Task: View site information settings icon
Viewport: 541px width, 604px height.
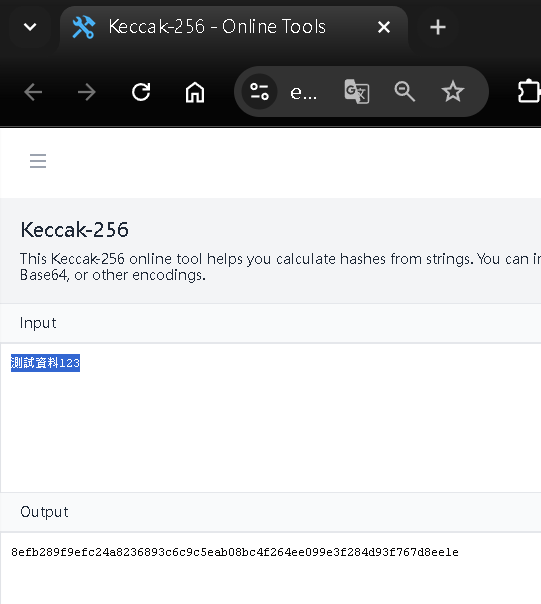Action: [x=259, y=92]
